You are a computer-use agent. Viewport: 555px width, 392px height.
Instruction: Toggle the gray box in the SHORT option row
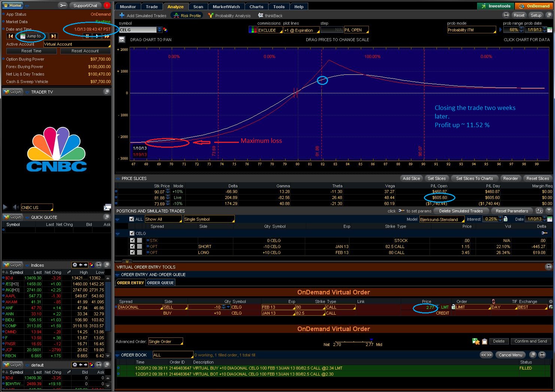point(139,246)
